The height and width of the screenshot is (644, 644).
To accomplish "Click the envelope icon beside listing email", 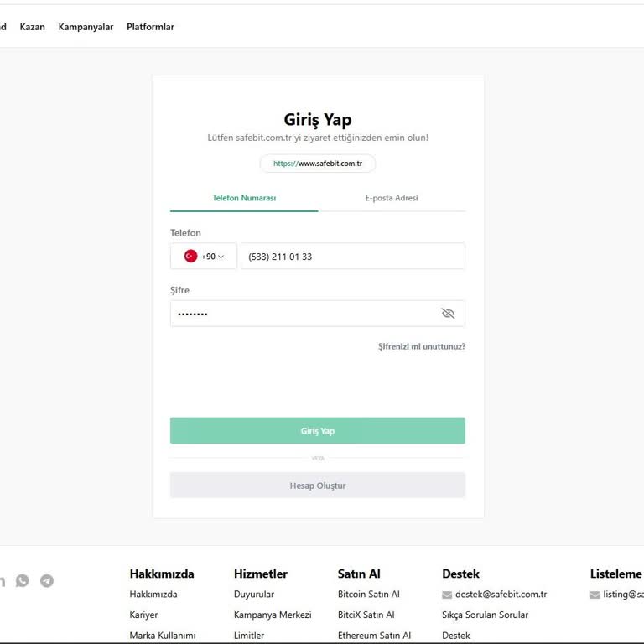I will click(595, 595).
